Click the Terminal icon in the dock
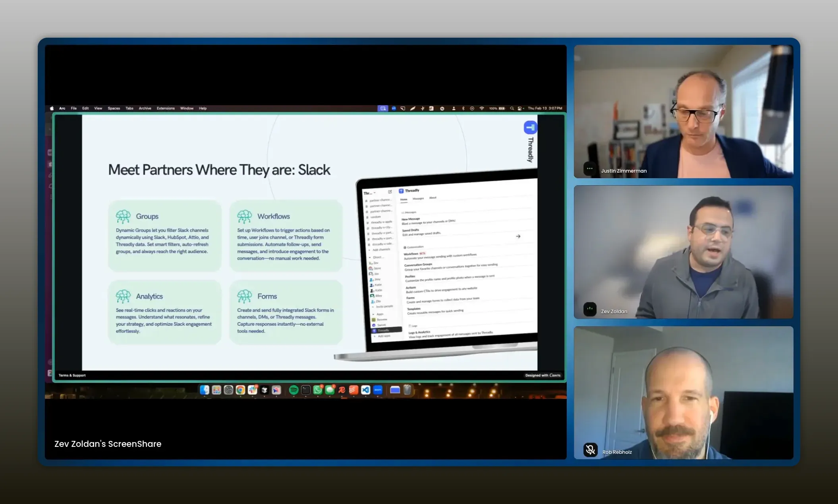 click(x=305, y=390)
